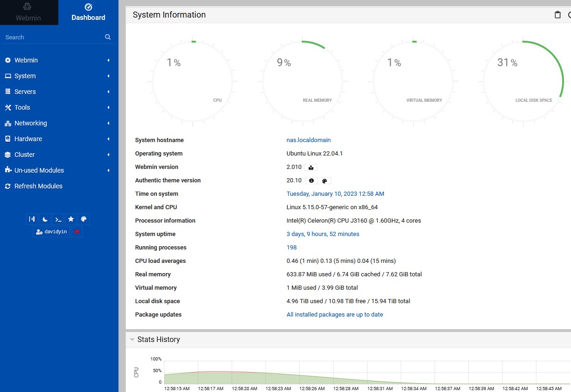This screenshot has width=571, height=392.
Task: Expand Un-used Modules in the sidebar
Action: pos(39,170)
